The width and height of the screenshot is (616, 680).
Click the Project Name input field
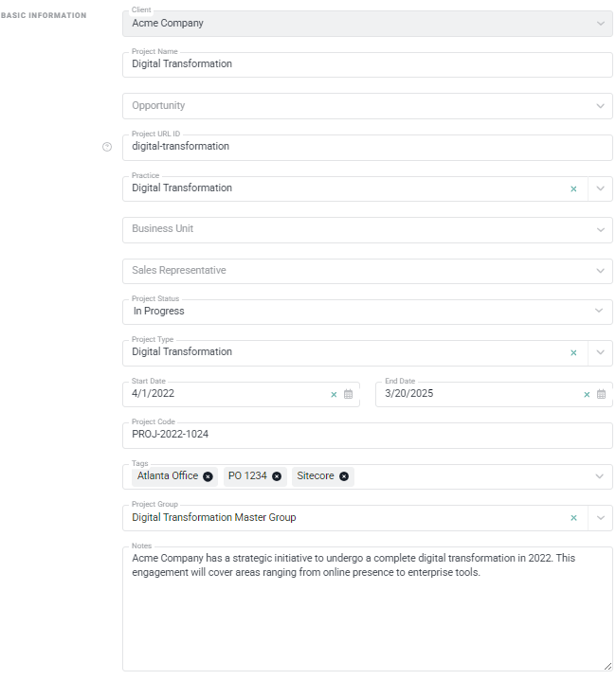click(x=367, y=64)
